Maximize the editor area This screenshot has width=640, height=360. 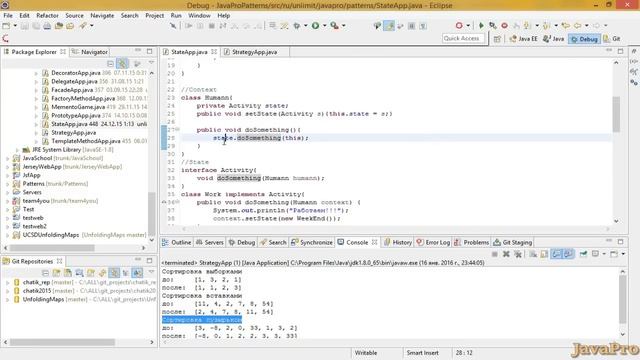(x=620, y=51)
